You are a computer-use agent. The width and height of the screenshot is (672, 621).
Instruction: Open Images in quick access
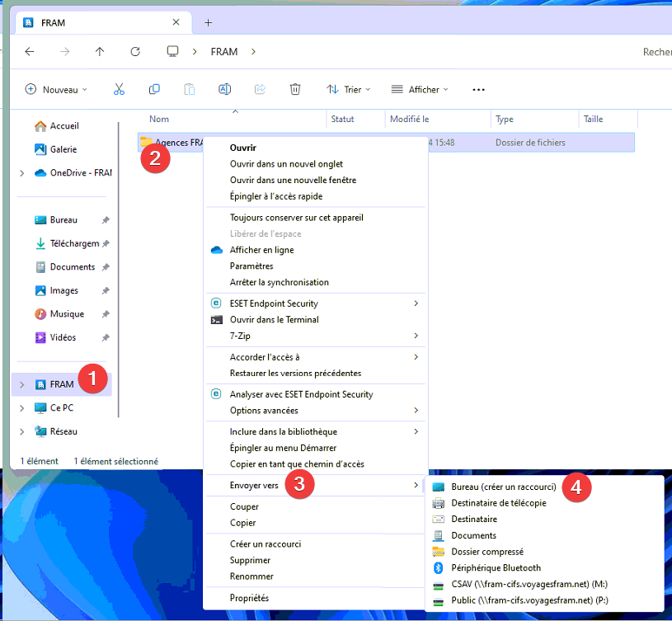click(63, 290)
